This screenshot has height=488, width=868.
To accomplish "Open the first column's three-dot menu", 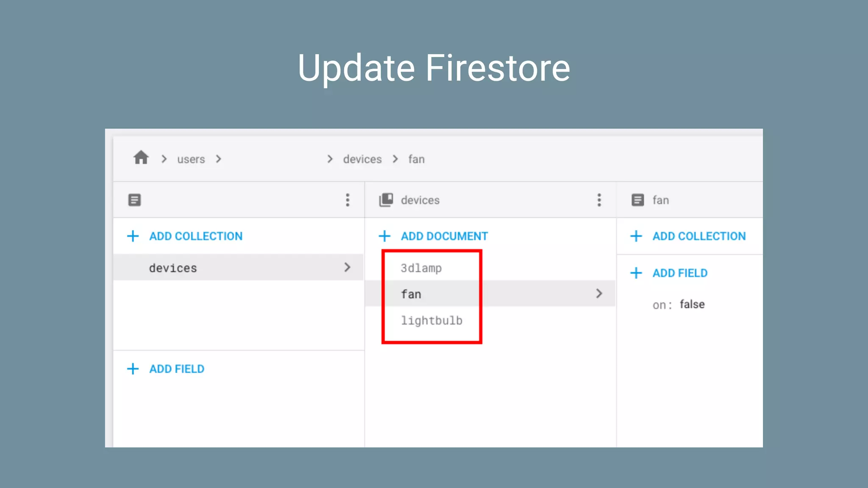I will coord(348,200).
